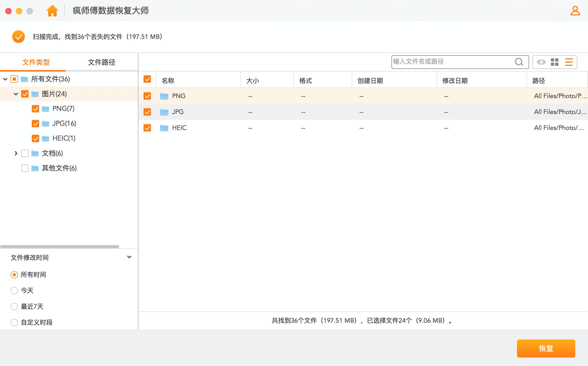This screenshot has height=366, width=588.
Task: Select the 最近7天 radio option
Action: [x=14, y=307]
